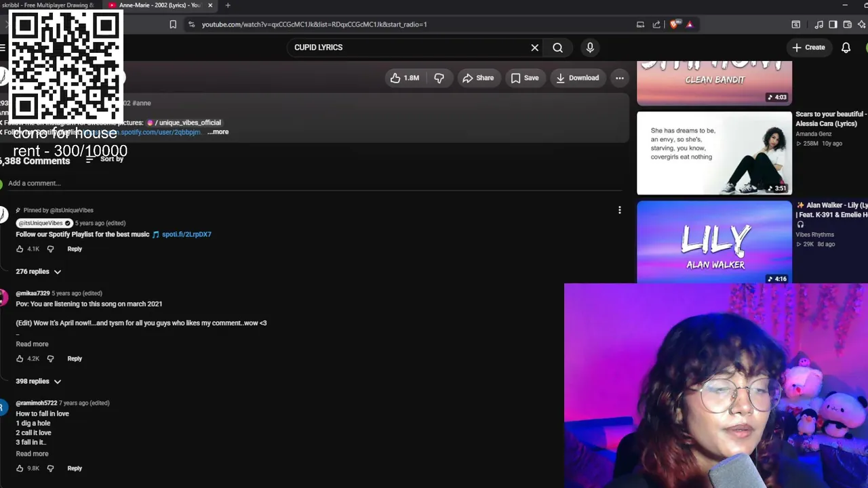Open the spoti.fi/2LrpDX7 playlist link
Screen dimensions: 868x488
click(x=186, y=235)
